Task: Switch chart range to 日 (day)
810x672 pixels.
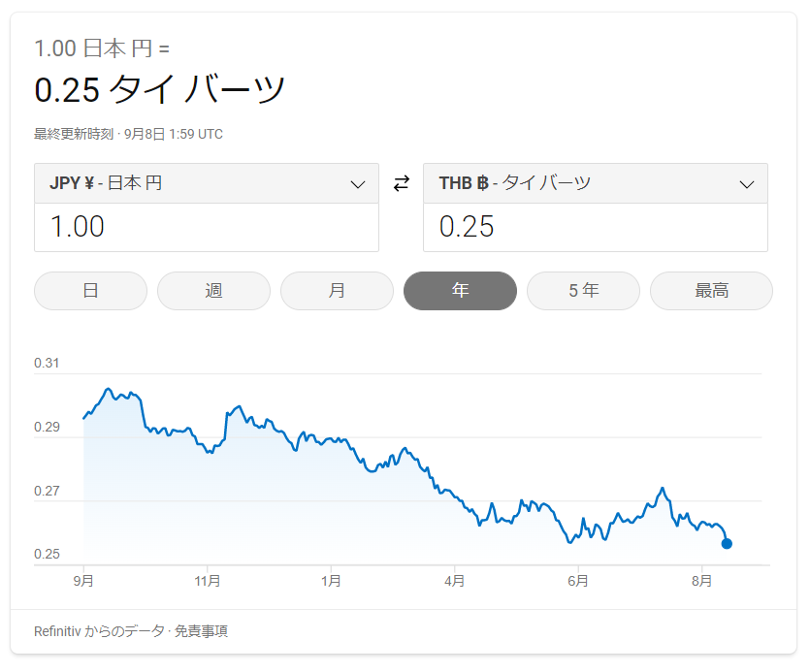Action: 91,291
